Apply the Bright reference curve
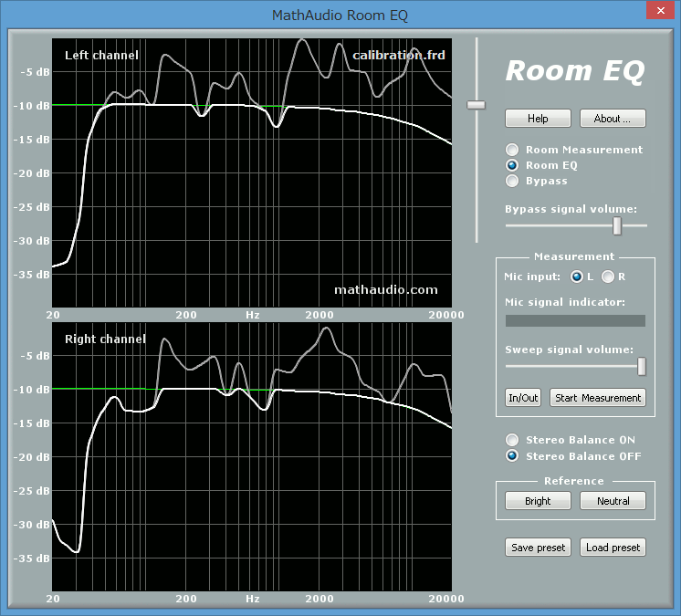681x616 pixels. click(538, 500)
